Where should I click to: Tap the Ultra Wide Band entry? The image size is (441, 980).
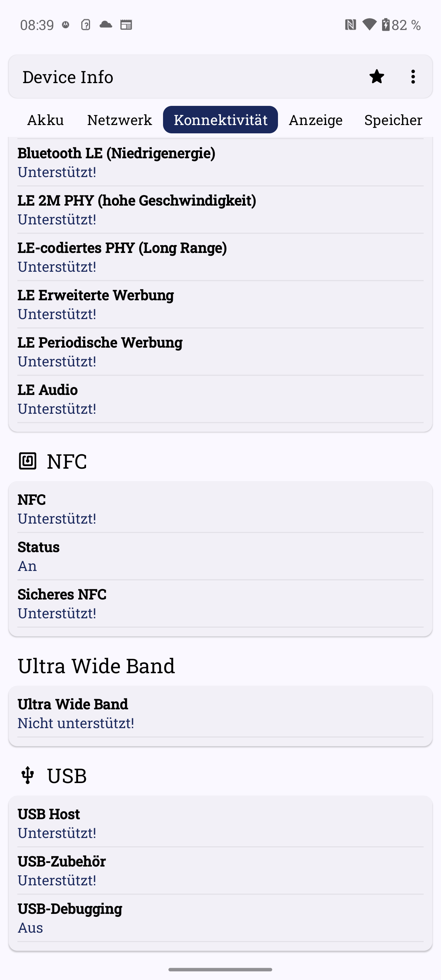[x=220, y=713]
